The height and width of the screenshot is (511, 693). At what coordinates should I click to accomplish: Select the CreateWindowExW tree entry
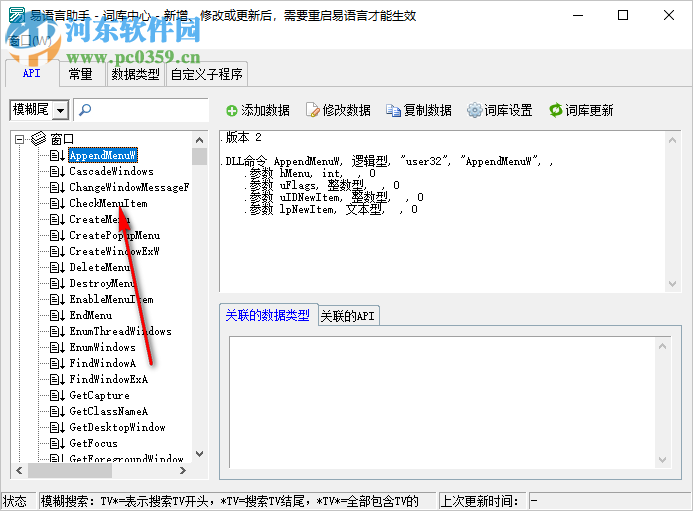[x=114, y=252]
